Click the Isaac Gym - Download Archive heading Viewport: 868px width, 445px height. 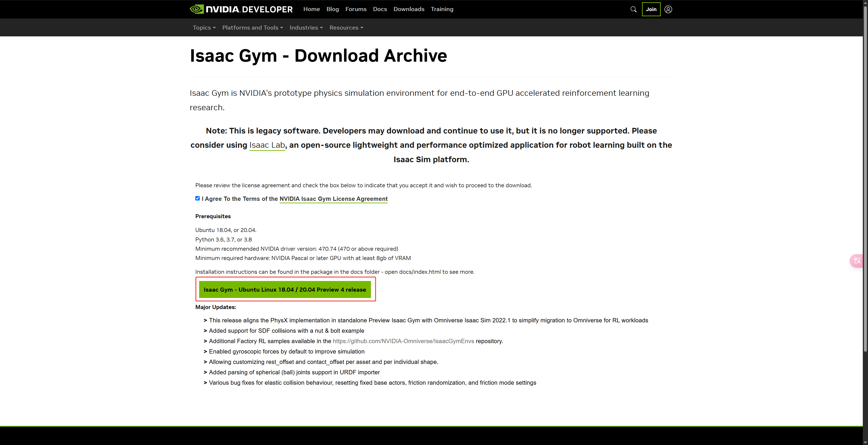click(318, 56)
